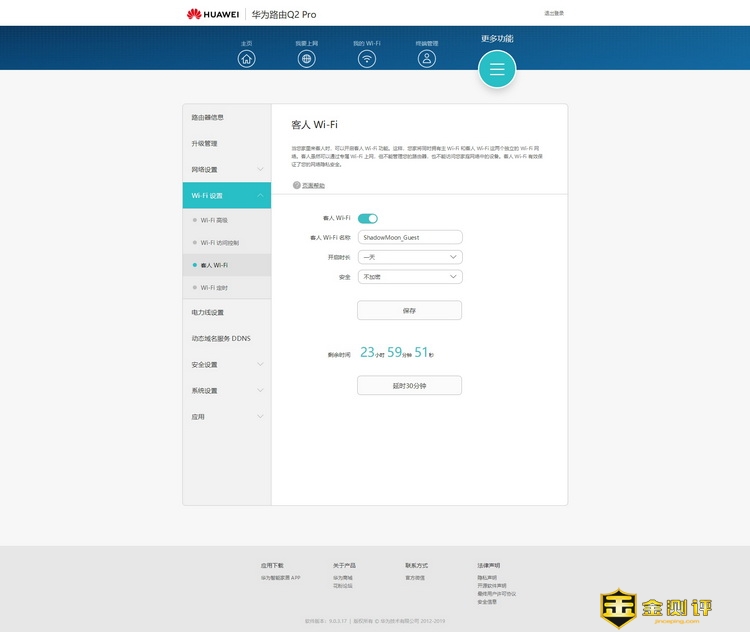Screen dimensions: 750x632
Task: Open the 安全 security dropdown
Action: point(410,276)
